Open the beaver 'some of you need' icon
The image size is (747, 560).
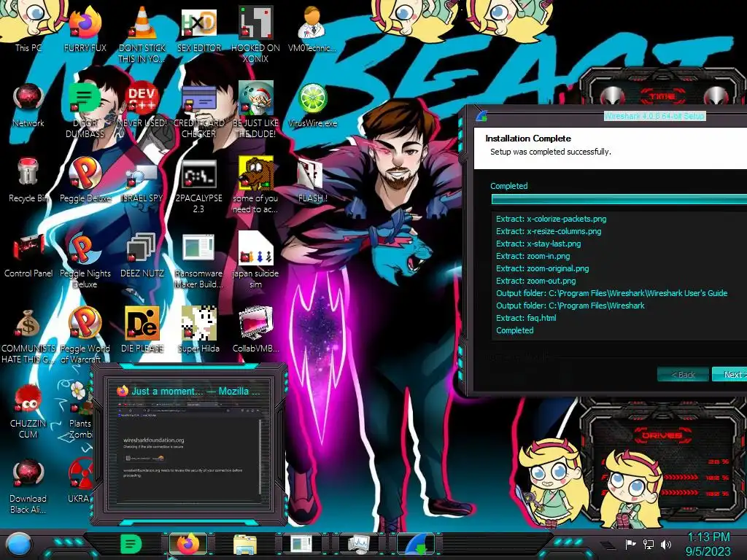point(255,184)
